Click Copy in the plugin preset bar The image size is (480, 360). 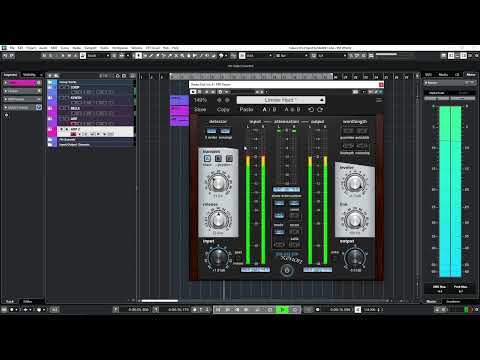(x=223, y=109)
